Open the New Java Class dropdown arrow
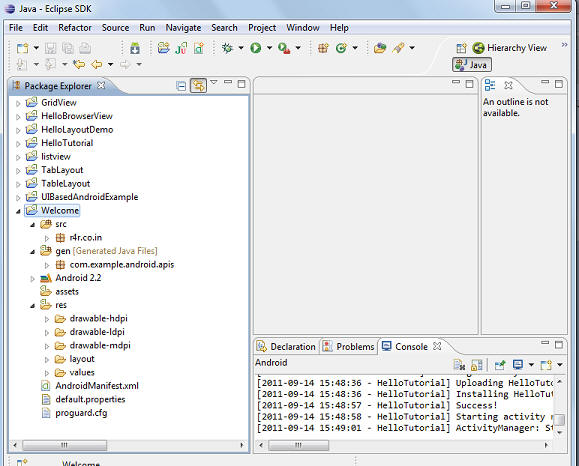Screen dimensions: 579x466 355,48
